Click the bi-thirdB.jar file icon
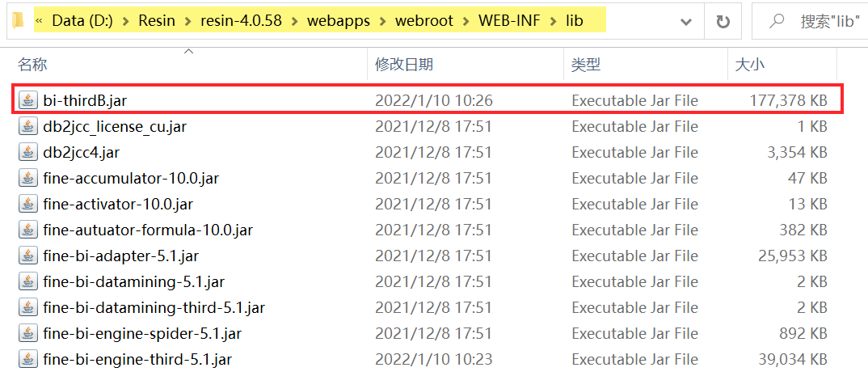The image size is (868, 376). click(x=28, y=100)
